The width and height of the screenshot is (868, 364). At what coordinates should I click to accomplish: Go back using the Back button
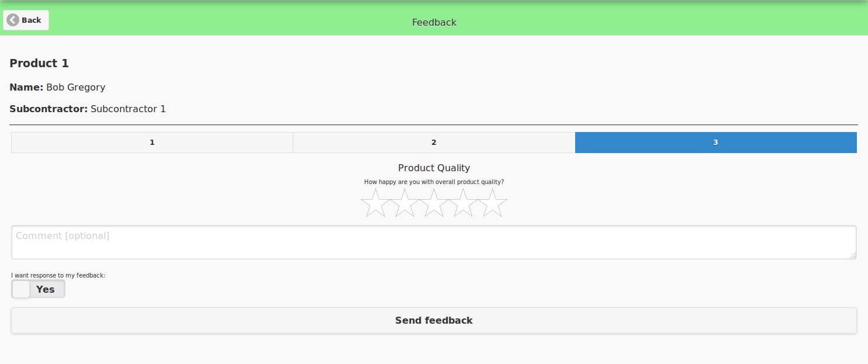pos(26,20)
